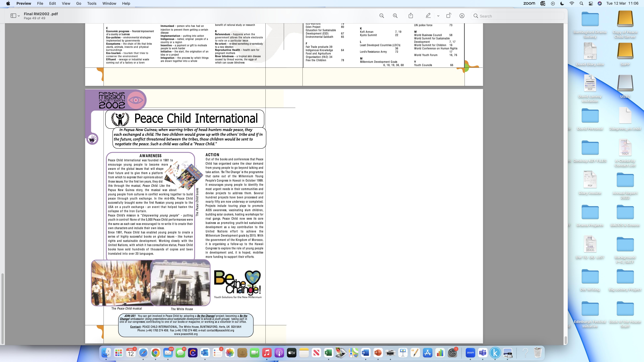Open the Tools menu
This screenshot has width=644, height=362.
point(92,3)
